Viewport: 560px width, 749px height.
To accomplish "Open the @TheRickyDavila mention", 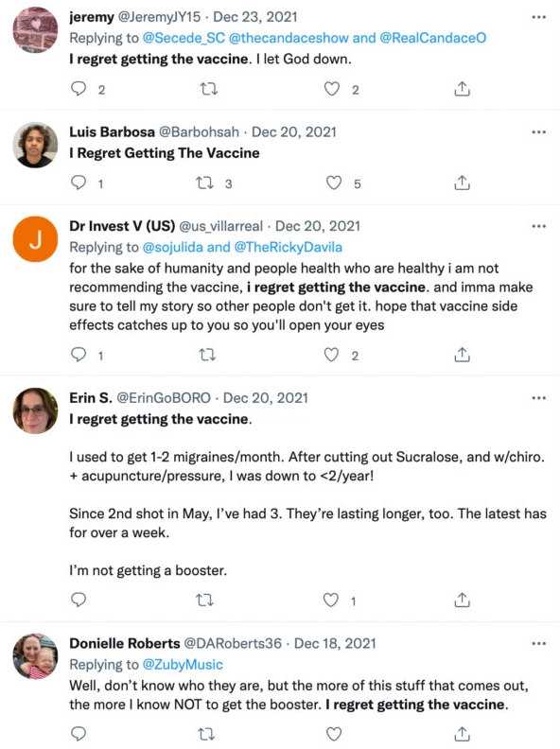I will tap(289, 247).
